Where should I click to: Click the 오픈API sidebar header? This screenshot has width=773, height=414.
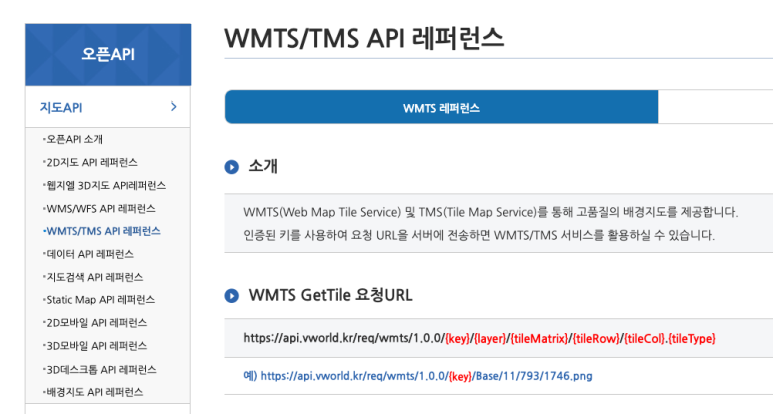[x=108, y=54]
